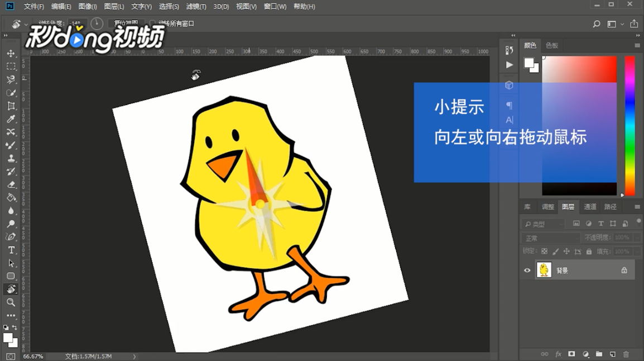
Task: Open the 滤镜(T) menu
Action: pos(196,7)
